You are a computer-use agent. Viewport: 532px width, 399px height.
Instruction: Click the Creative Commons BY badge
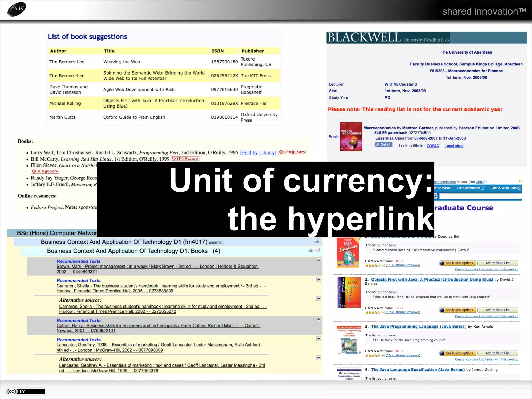25,391
